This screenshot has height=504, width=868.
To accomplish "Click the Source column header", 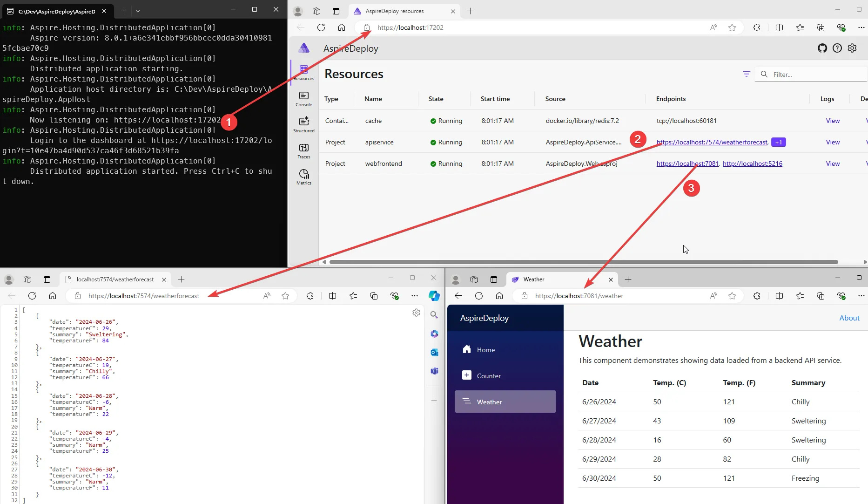I will 555,99.
